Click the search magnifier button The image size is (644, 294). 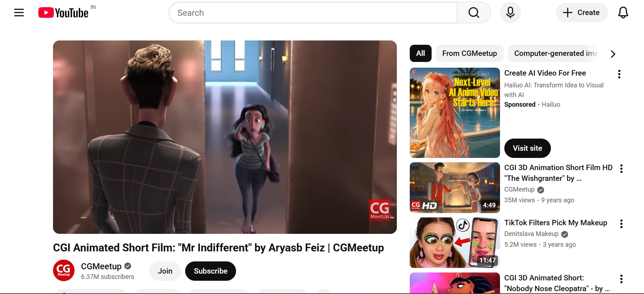pos(474,13)
